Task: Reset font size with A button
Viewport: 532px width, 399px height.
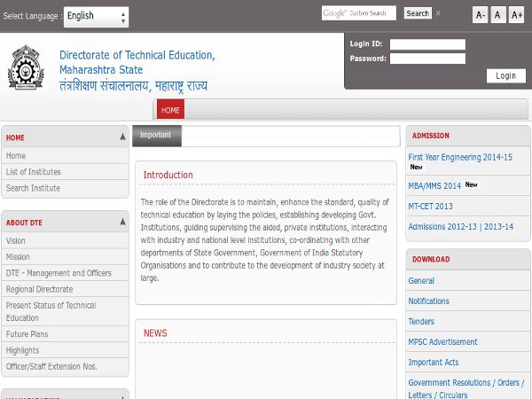Action: click(x=497, y=15)
